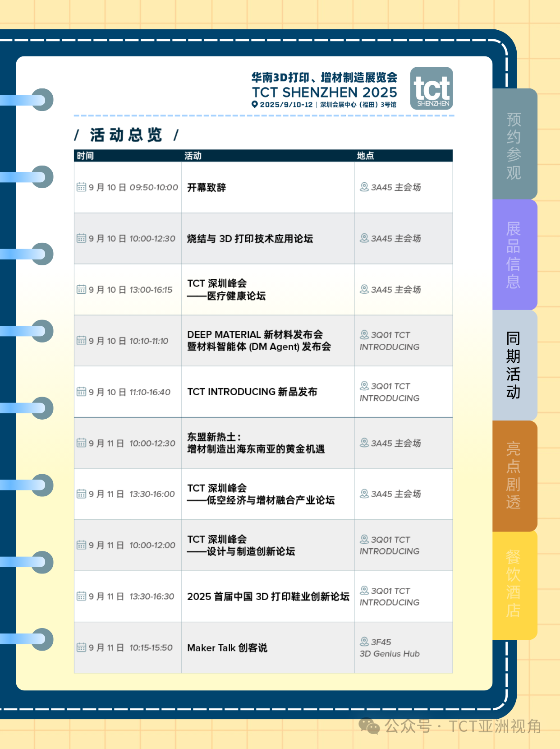The width and height of the screenshot is (560, 749).
Task: Click calendar icon beside 13:00-16:15
Action: click(x=81, y=289)
